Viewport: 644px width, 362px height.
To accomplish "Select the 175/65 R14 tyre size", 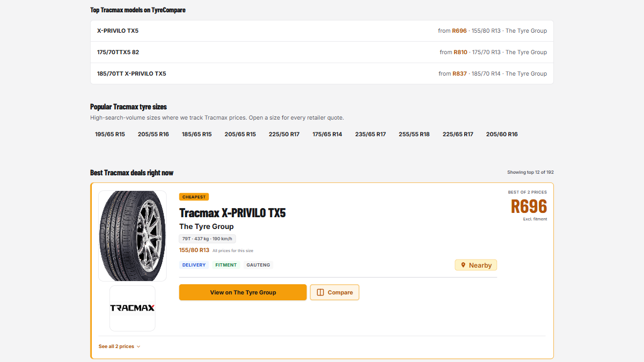I will 327,134.
